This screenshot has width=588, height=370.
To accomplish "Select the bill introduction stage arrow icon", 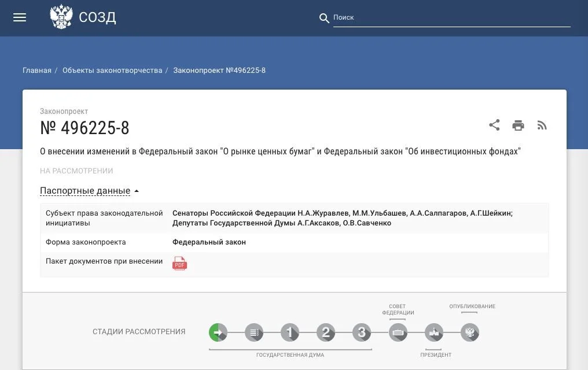I will pos(218,332).
